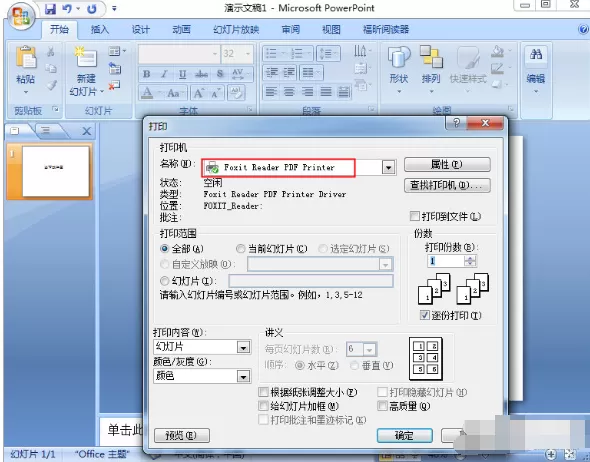The image size is (590, 462).
Task: Enable the Print to File checkbox
Action: [x=414, y=216]
